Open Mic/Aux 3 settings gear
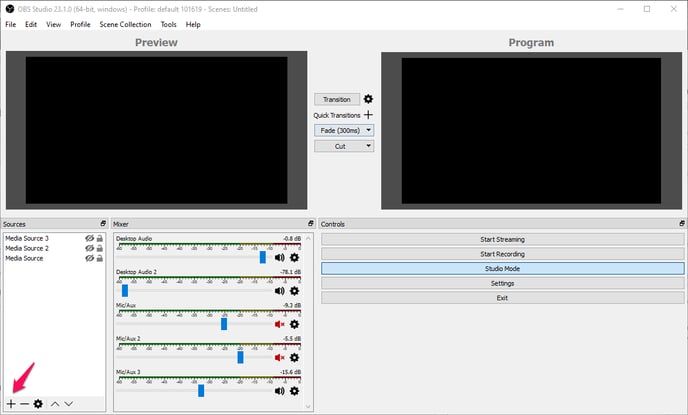This screenshot has height=415, width=688. (x=294, y=391)
